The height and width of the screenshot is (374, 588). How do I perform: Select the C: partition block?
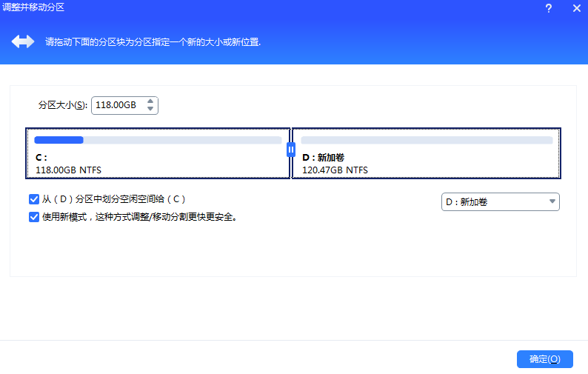(x=158, y=153)
